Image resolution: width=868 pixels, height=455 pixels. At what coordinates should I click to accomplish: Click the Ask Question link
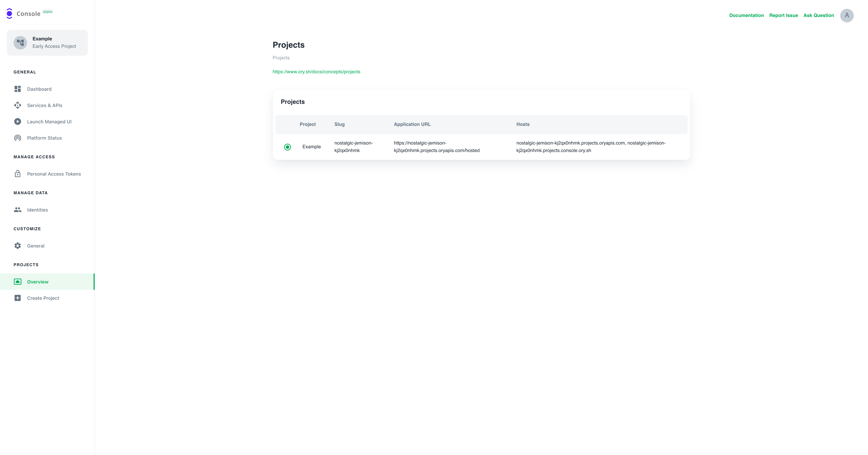pyautogui.click(x=818, y=15)
